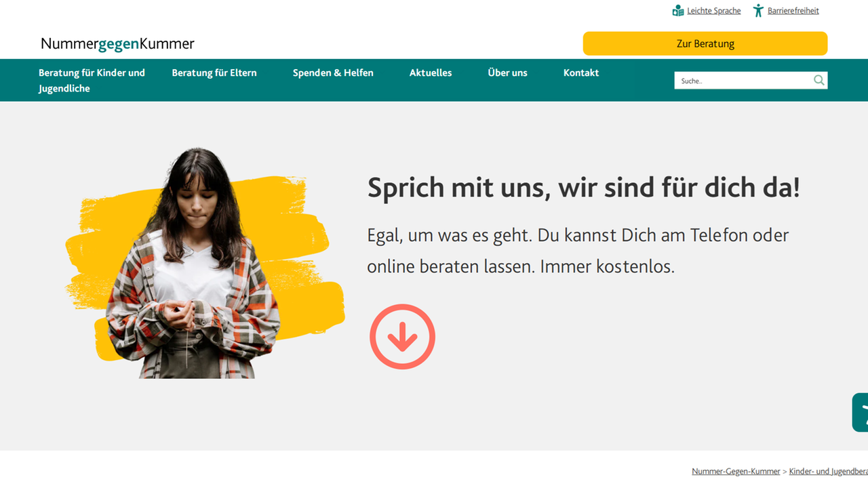The height and width of the screenshot is (488, 868).
Task: Click the magnifying glass search icon
Action: coord(818,80)
